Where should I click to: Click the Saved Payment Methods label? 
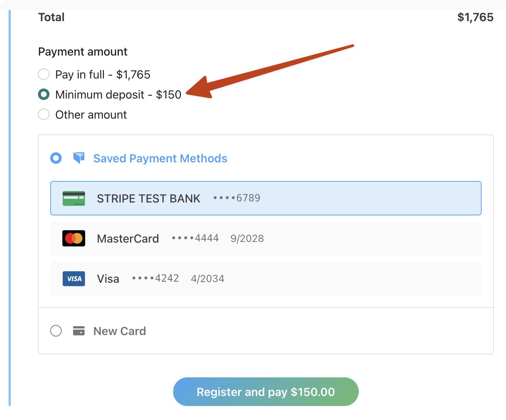click(160, 158)
